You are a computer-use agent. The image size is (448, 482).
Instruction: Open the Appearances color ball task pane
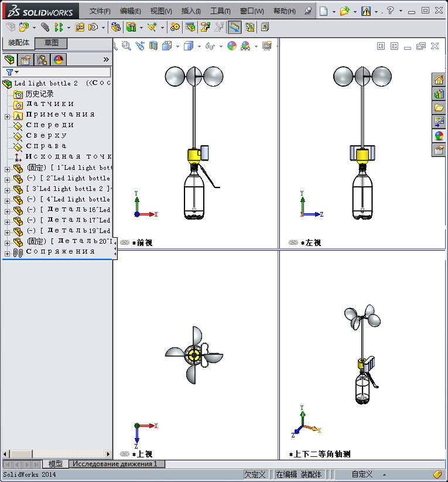pos(439,135)
